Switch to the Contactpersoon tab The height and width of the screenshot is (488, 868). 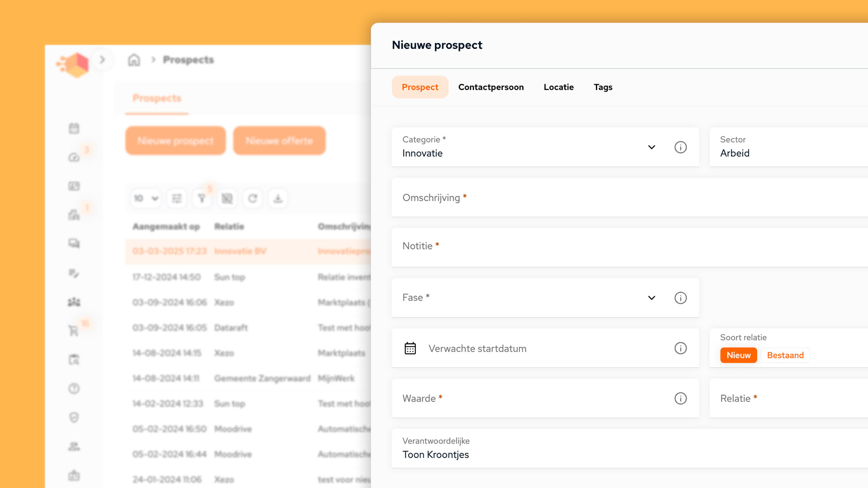(x=491, y=87)
